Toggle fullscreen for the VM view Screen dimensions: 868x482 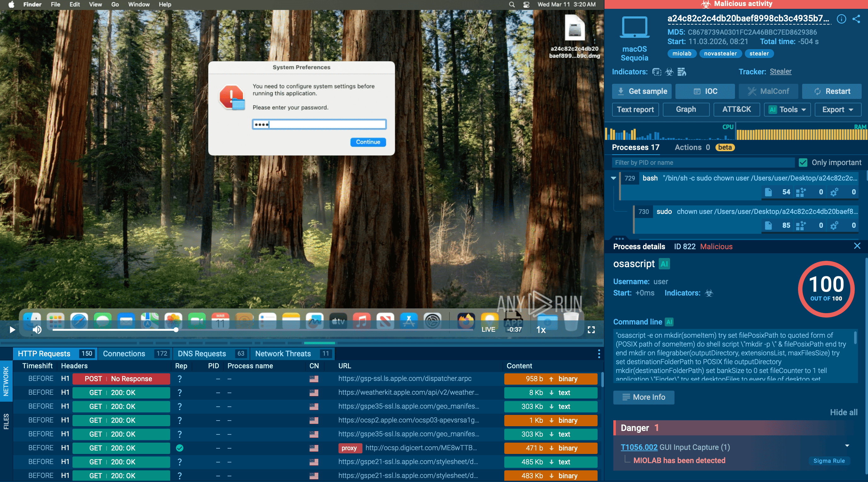tap(591, 330)
